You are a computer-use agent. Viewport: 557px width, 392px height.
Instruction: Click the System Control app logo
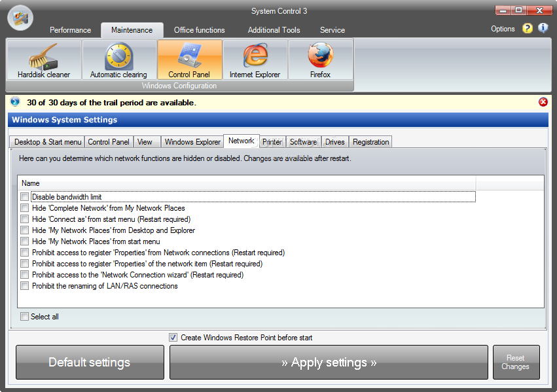click(20, 18)
